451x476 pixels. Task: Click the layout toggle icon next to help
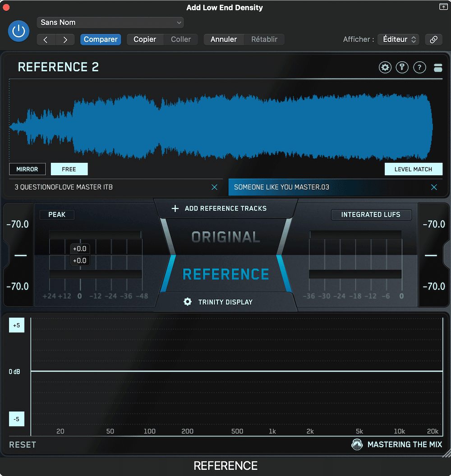pos(437,68)
